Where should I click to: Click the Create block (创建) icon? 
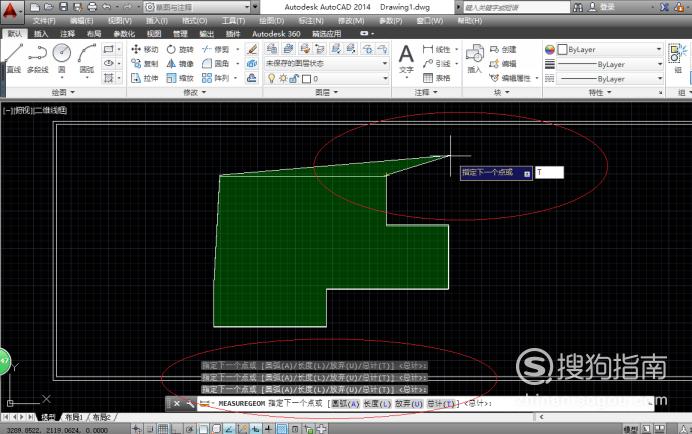tap(503, 49)
